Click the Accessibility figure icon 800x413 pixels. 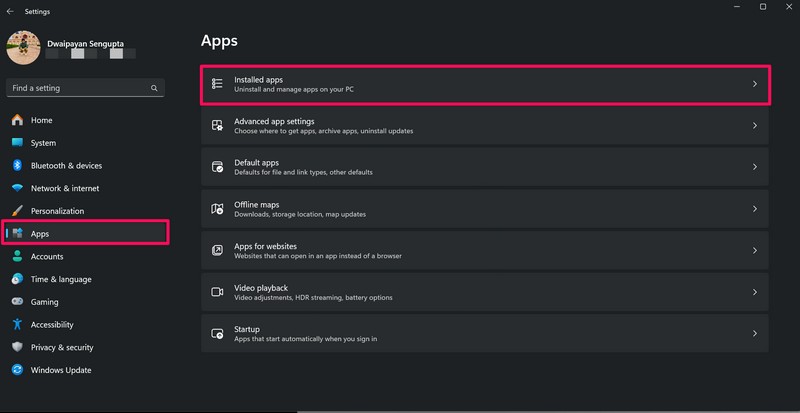17,325
